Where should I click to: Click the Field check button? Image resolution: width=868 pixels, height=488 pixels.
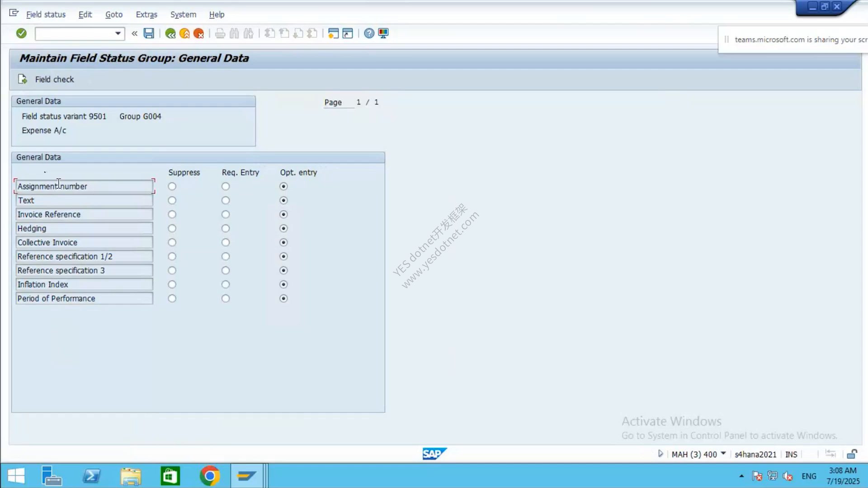[x=46, y=79]
